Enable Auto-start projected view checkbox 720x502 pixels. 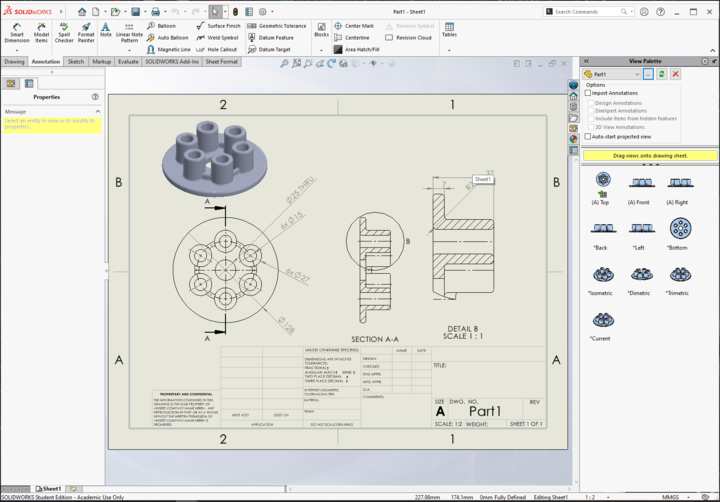tap(588, 136)
